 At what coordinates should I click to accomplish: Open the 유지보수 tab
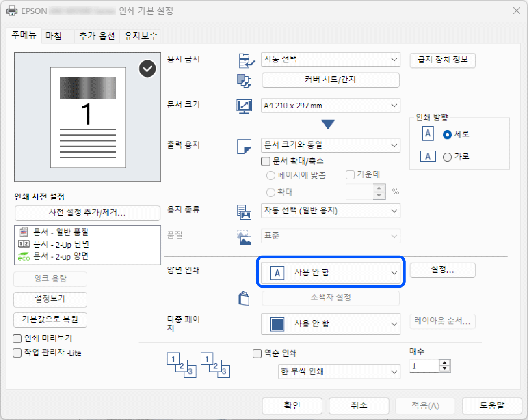coord(141,36)
